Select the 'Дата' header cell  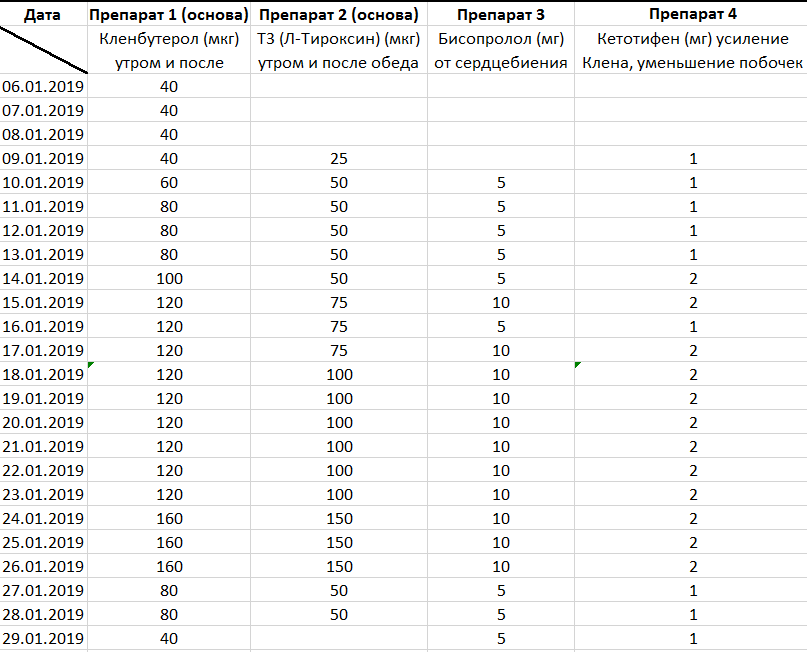coord(43,14)
